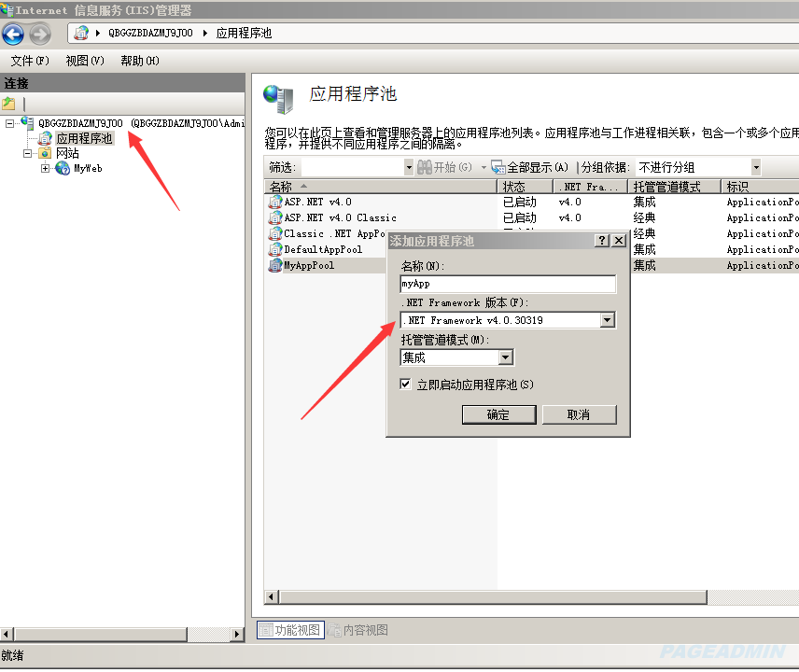This screenshot has height=672, width=799.
Task: Confirm with the 确定 button
Action: pos(498,414)
